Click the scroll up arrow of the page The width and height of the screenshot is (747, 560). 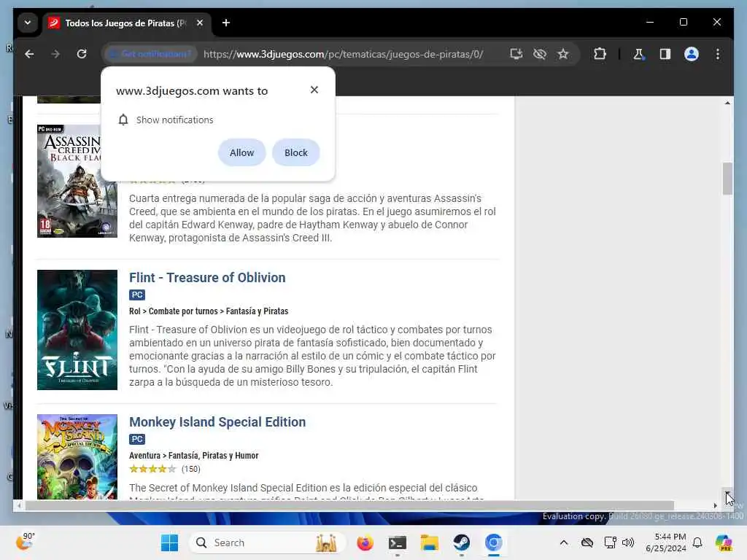727,103
